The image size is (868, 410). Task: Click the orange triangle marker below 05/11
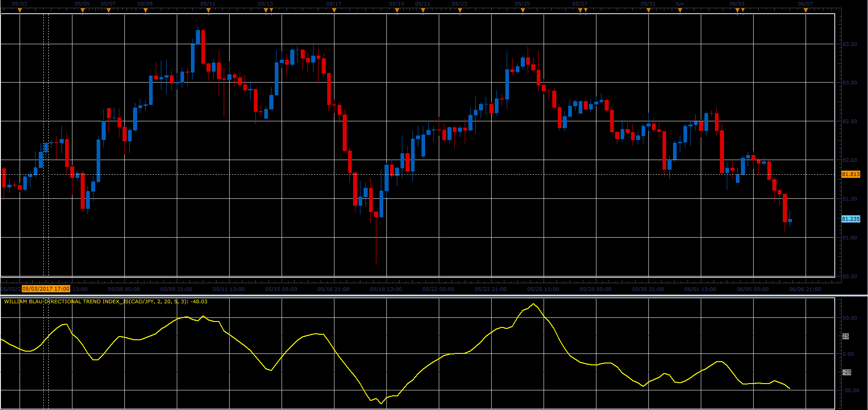pos(208,10)
